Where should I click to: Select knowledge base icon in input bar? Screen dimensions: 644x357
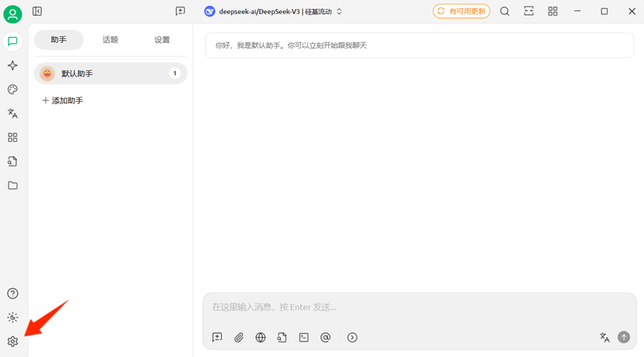(x=282, y=338)
